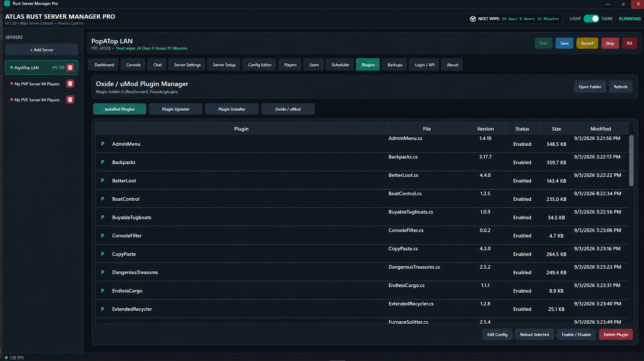This screenshot has height=361, width=644.
Task: Open the plugins folder
Action: pyautogui.click(x=590, y=87)
